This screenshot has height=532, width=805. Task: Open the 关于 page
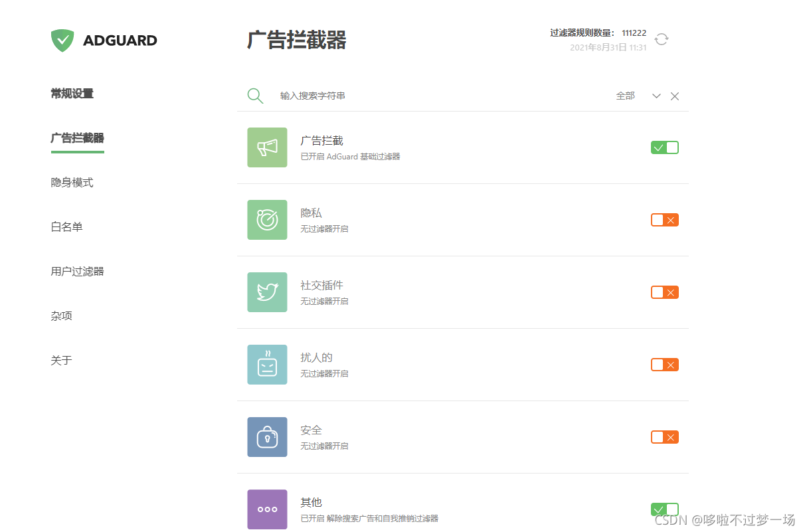coord(61,361)
